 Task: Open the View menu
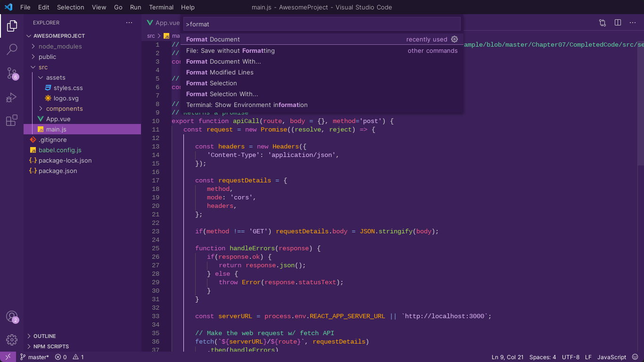tap(99, 7)
